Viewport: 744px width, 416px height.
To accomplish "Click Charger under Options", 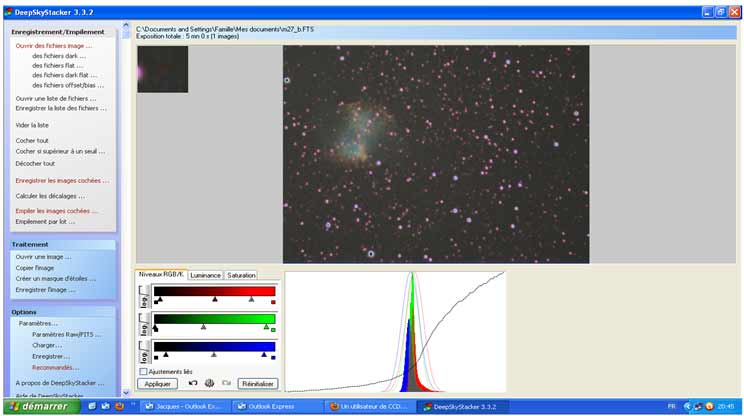I will [x=47, y=345].
